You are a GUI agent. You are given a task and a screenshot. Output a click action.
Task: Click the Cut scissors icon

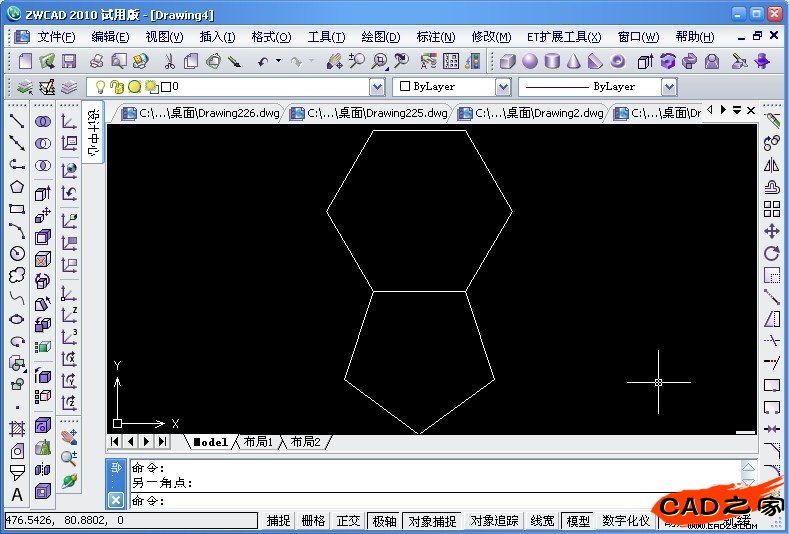tap(169, 61)
